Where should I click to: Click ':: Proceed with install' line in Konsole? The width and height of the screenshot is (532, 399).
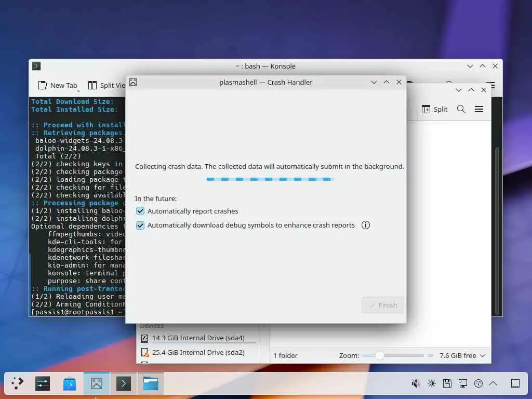(78, 125)
